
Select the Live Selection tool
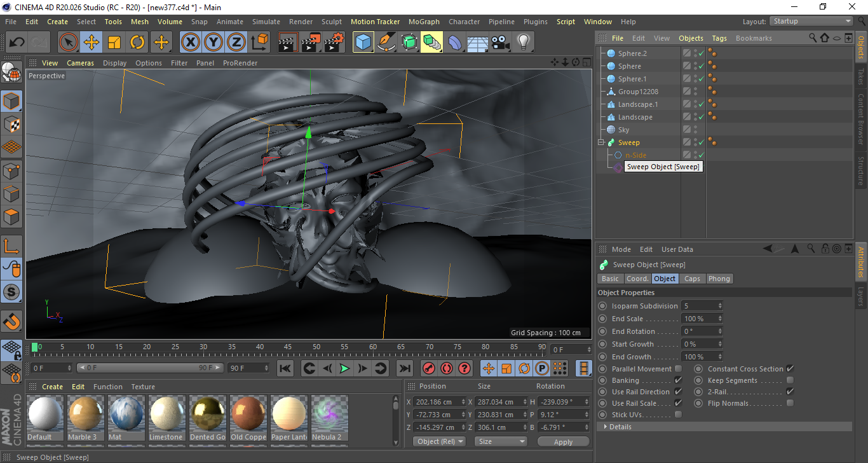click(x=69, y=43)
